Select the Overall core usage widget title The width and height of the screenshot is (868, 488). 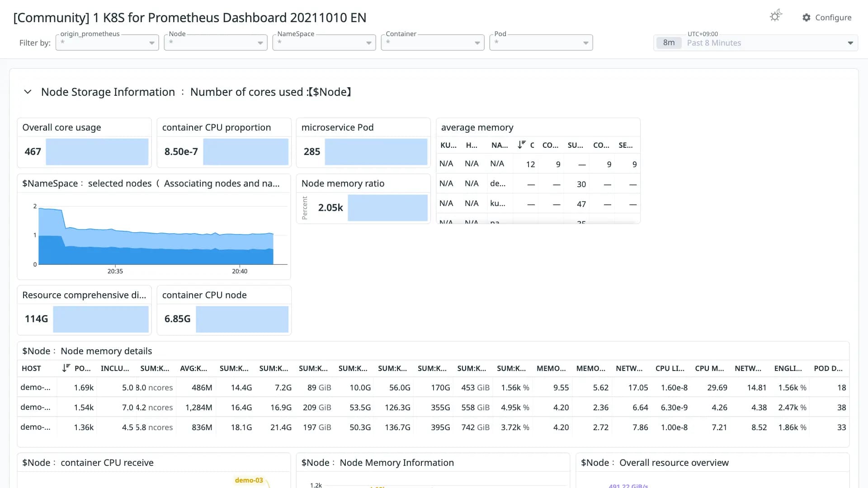(x=61, y=127)
